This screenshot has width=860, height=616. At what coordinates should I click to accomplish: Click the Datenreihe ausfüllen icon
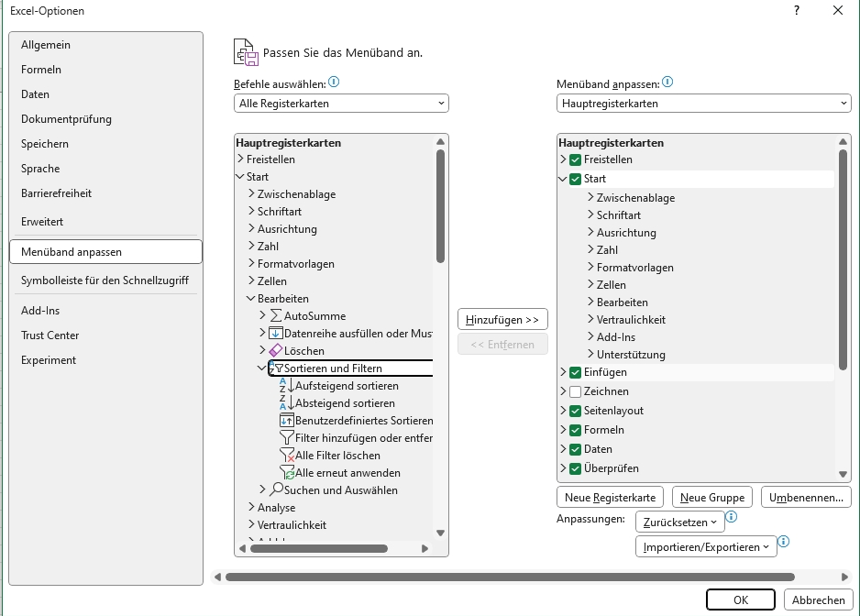276,333
